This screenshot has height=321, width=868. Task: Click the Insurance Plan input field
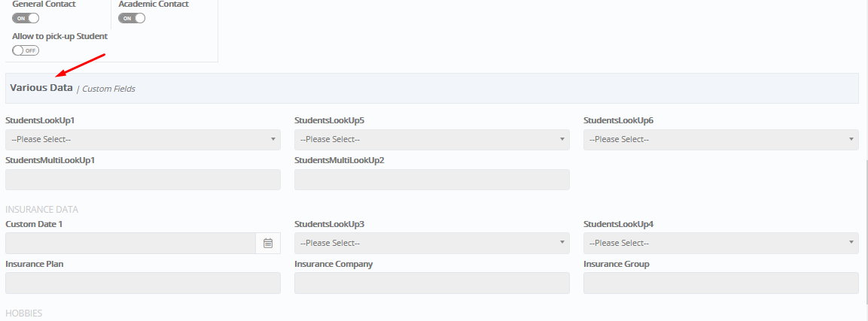(x=143, y=283)
